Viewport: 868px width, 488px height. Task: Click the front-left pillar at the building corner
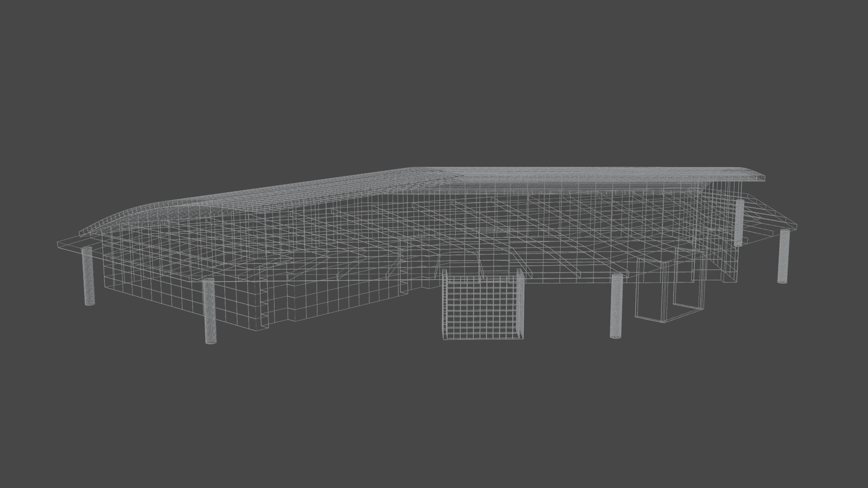209,311
